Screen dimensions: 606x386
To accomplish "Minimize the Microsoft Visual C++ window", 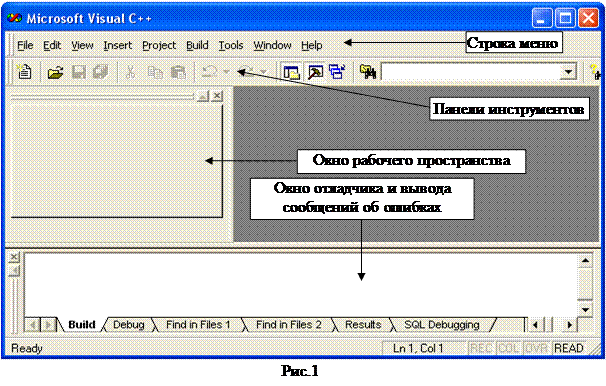I will coord(541,18).
